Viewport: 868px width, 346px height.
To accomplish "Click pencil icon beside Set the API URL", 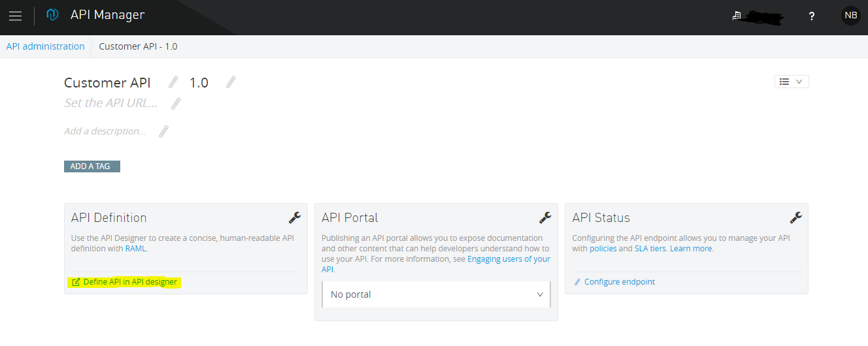I will coord(176,103).
